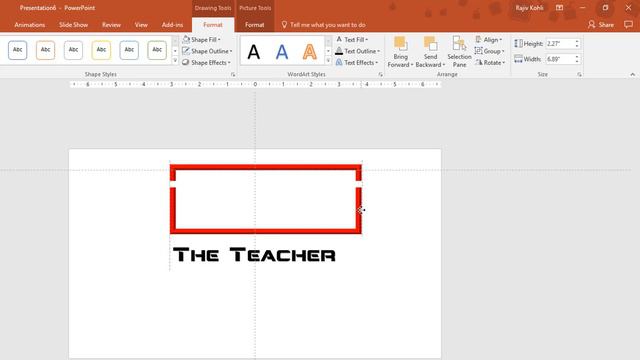The image size is (640, 360).
Task: Open the Rotate dropdown
Action: [490, 62]
